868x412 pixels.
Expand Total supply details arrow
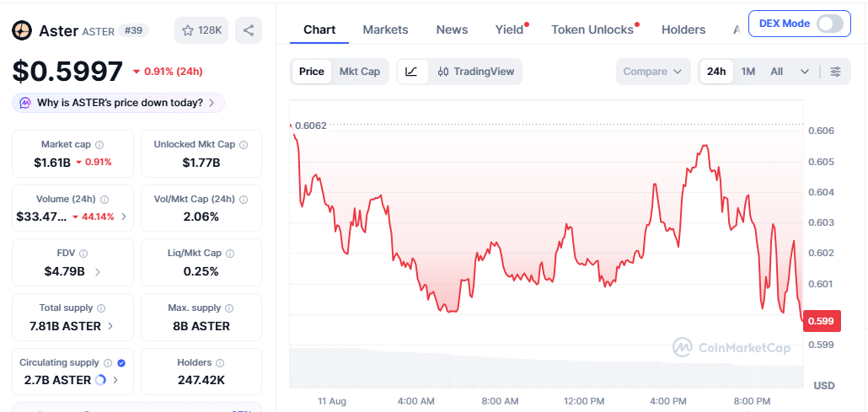tap(110, 325)
